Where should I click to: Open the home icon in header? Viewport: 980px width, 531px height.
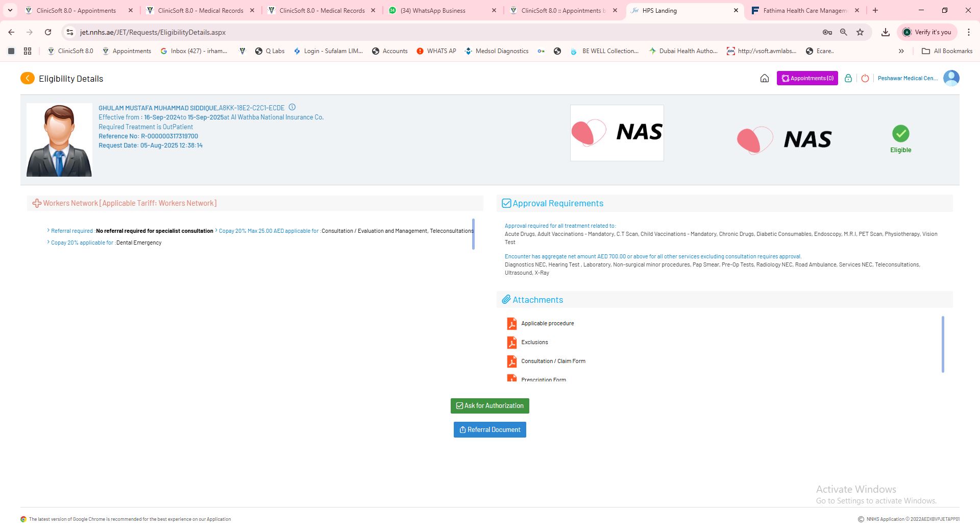(x=764, y=78)
